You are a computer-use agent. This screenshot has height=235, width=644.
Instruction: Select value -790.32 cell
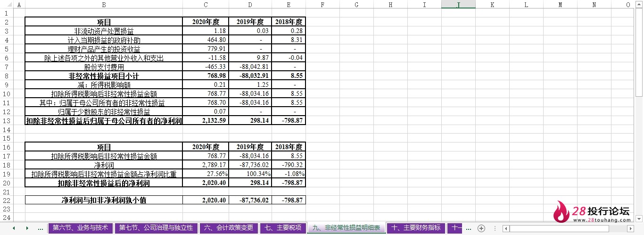[288, 165]
